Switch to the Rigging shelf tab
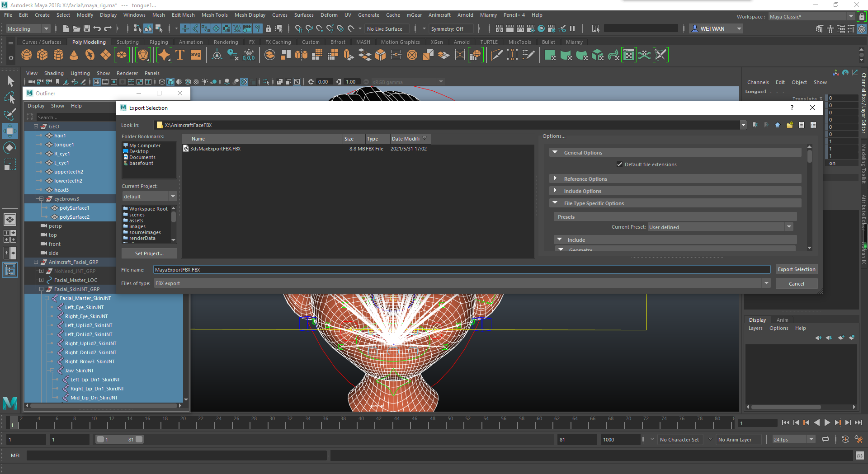The height and width of the screenshot is (474, 868). [x=159, y=42]
